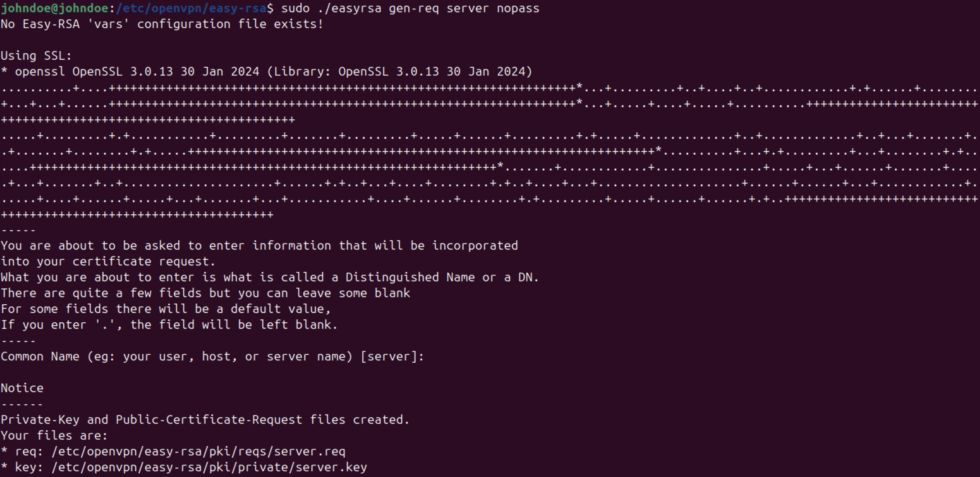Click the 'Using SSL:' line
This screenshot has height=477, width=980.
tap(36, 56)
